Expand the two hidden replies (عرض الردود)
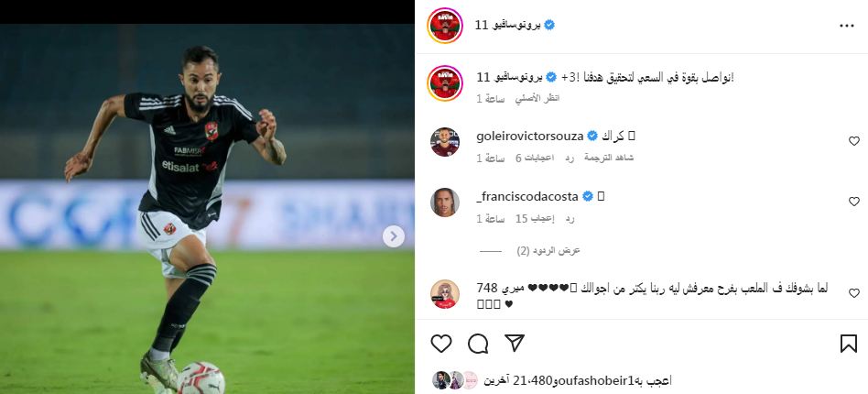 (x=548, y=251)
